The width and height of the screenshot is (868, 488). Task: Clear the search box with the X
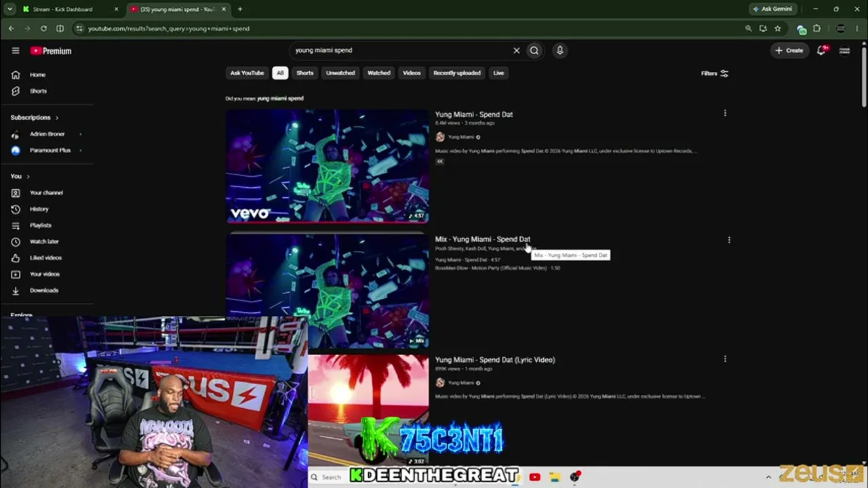[x=516, y=50]
